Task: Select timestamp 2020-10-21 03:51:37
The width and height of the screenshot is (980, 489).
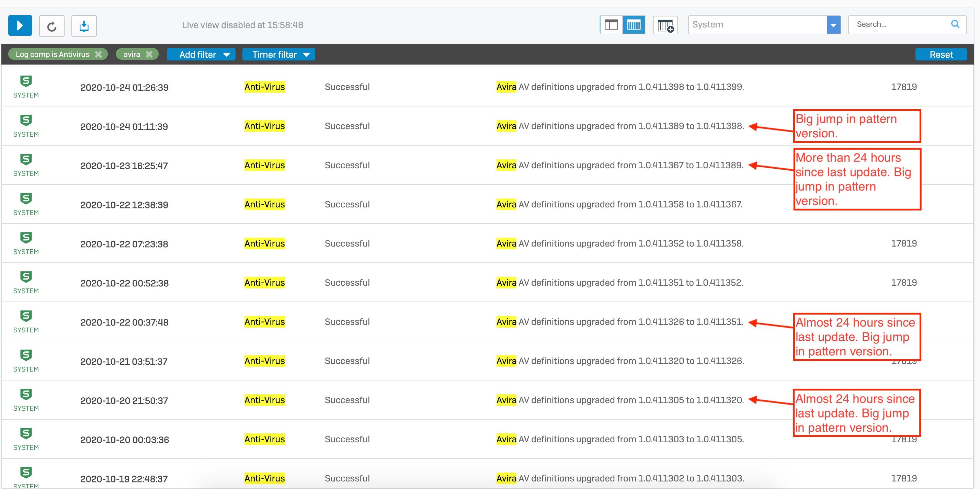Action: (124, 362)
